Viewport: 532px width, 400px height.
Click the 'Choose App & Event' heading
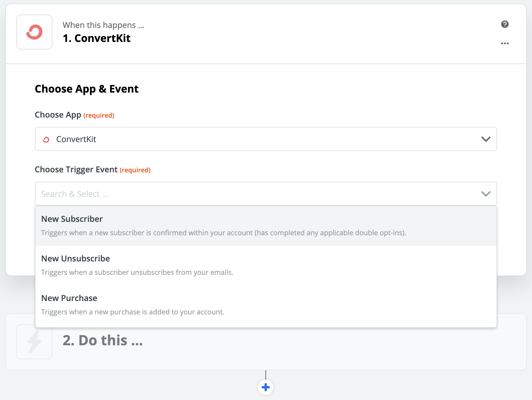[x=87, y=89]
